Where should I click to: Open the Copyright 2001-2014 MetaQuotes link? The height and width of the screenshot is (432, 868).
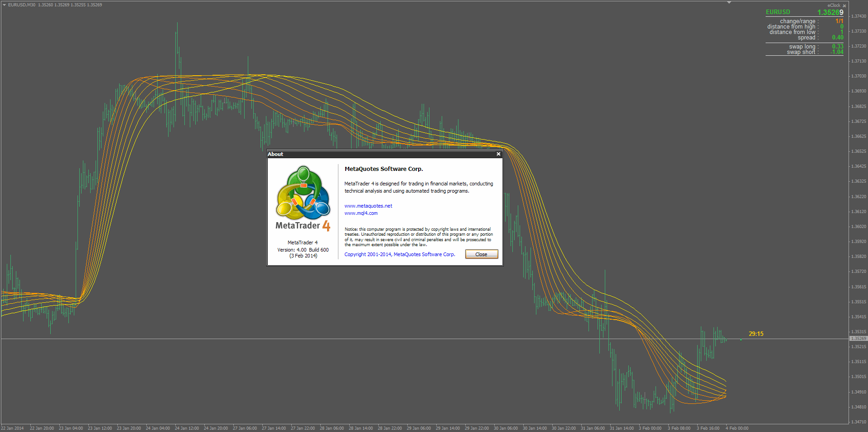(400, 254)
